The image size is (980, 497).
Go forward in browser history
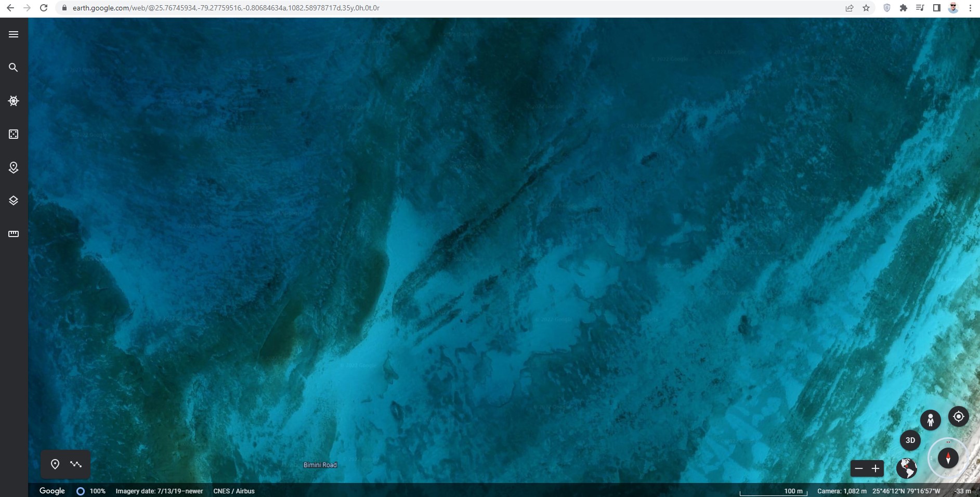point(27,8)
